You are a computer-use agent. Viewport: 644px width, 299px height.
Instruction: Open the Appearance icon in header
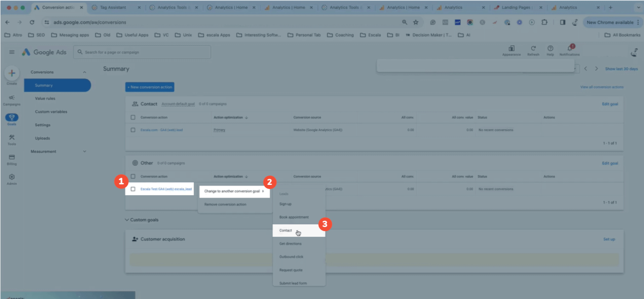(x=512, y=48)
